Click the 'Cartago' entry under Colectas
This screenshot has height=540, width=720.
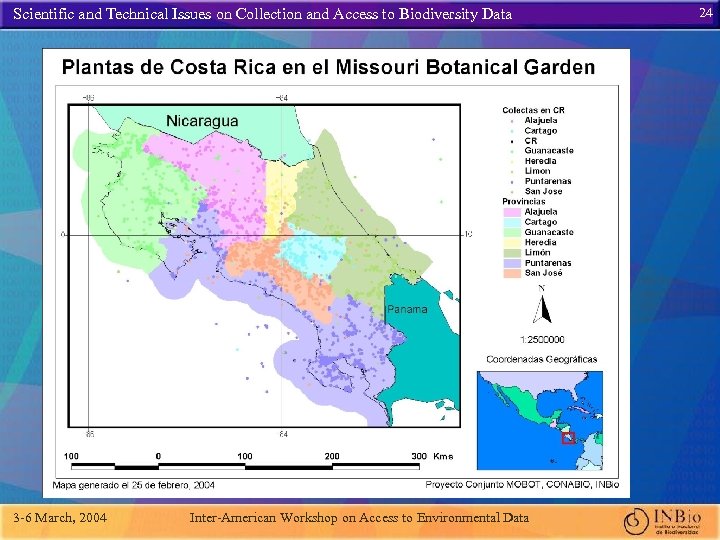pyautogui.click(x=541, y=131)
